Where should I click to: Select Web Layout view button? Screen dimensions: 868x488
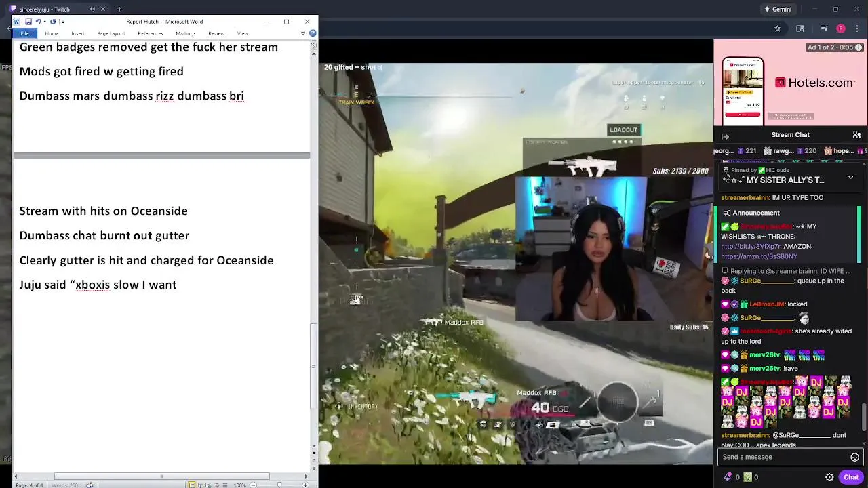coord(208,485)
